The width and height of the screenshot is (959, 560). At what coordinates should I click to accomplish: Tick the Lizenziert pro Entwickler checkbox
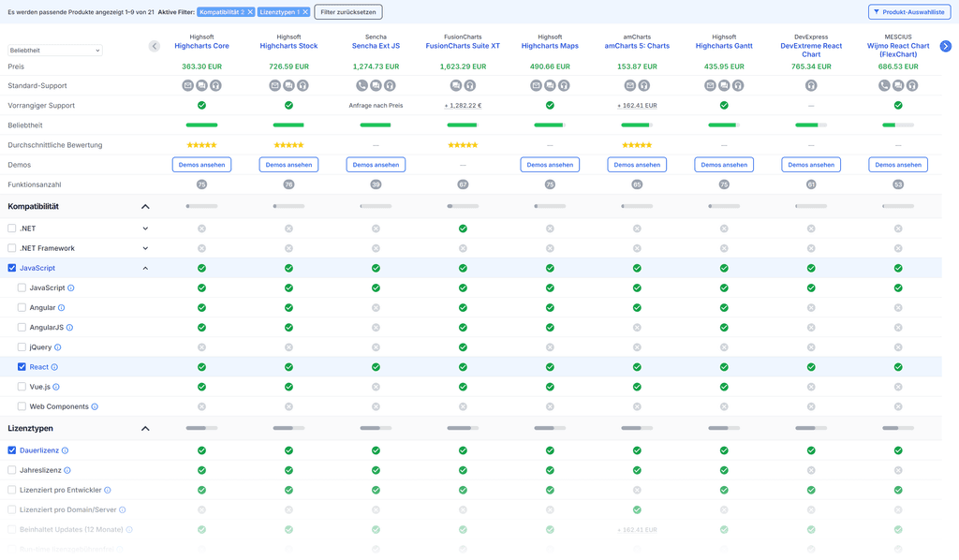point(11,490)
